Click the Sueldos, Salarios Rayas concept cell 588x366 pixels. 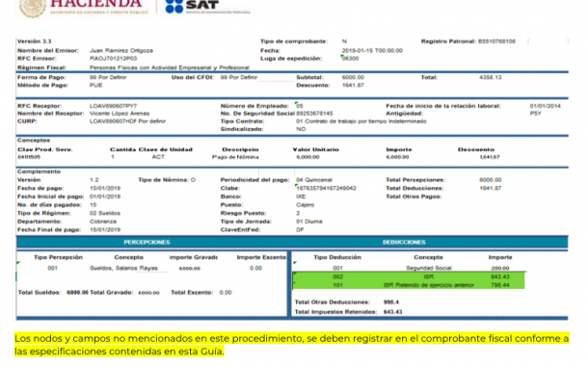click(124, 268)
